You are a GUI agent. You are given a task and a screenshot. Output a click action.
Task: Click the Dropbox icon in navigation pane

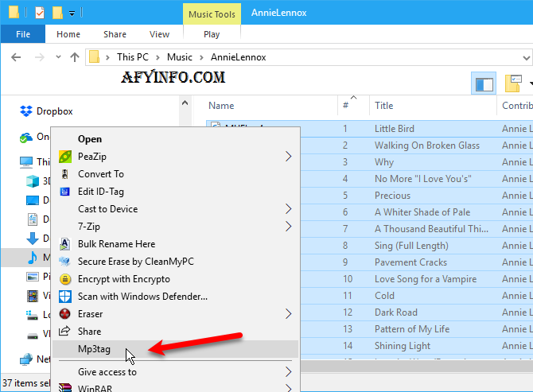click(26, 111)
